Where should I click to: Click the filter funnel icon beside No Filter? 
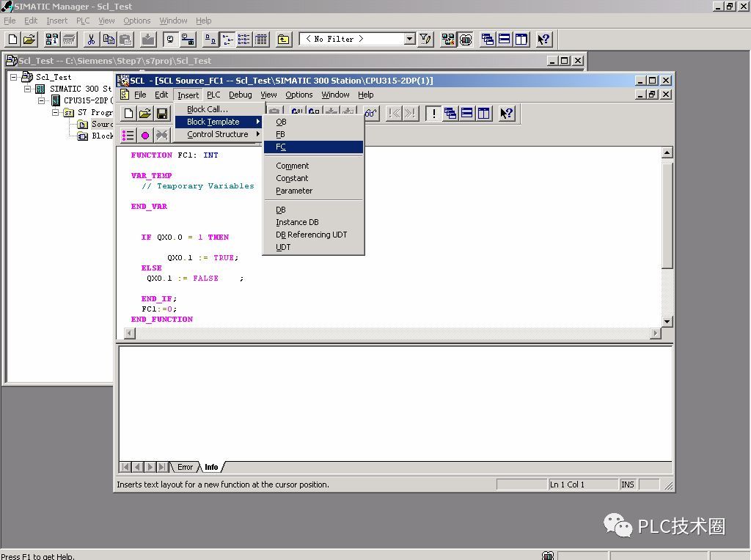[425, 40]
